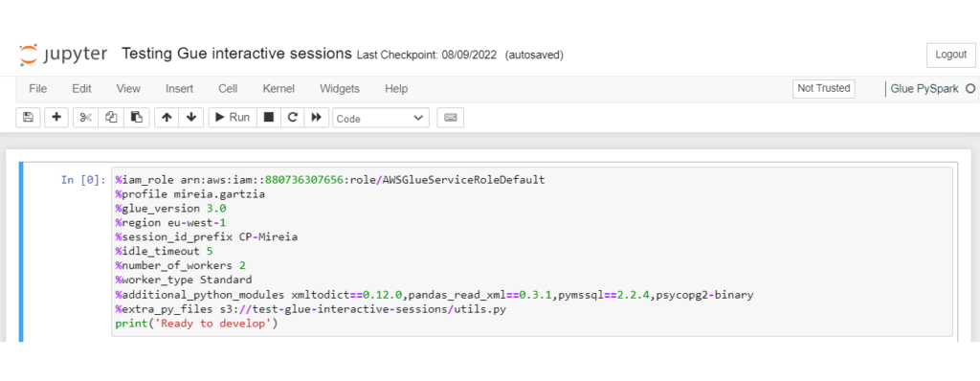The image size is (980, 381).
Task: Open the Cell menu
Action: [228, 89]
